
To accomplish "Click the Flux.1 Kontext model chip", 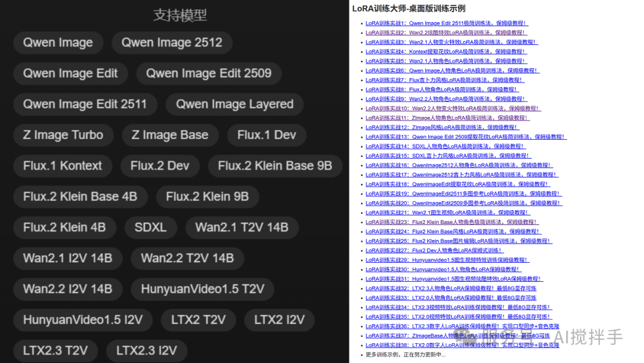I will (x=63, y=166).
